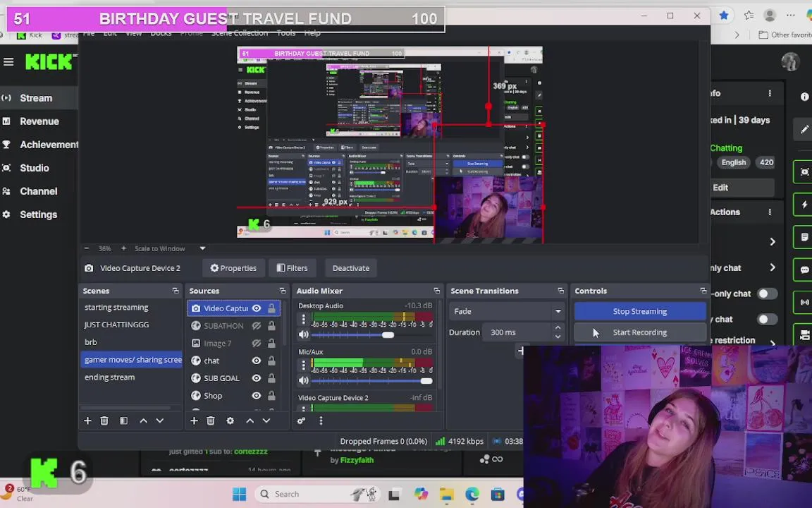Screen dimensions: 812x508
Task: Hide the chat source
Action: pyautogui.click(x=257, y=361)
